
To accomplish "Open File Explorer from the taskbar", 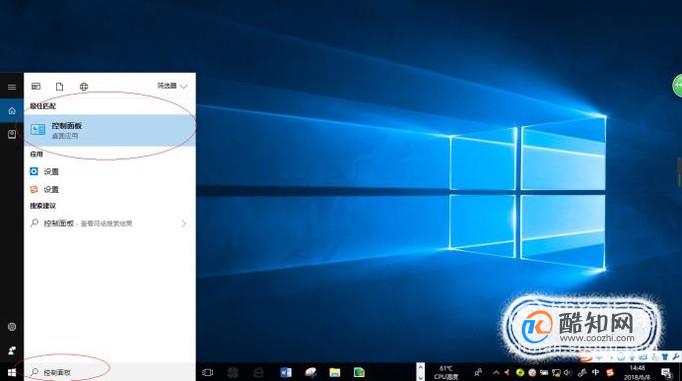I will (334, 372).
